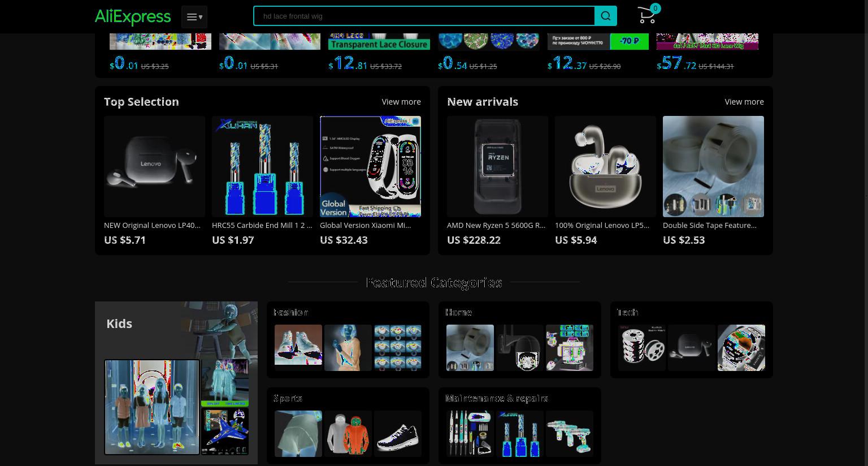Click the search field with 'hd lace frontal wig'
Viewport: 868px width, 466px height.
(424, 16)
